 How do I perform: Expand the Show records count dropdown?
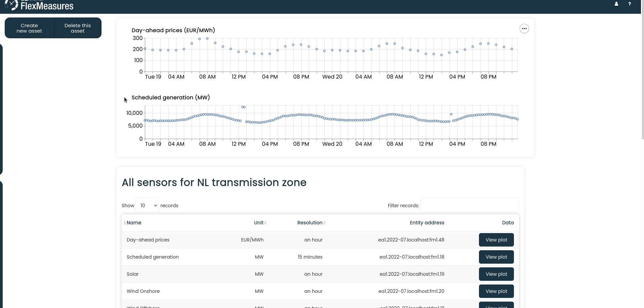(147, 206)
